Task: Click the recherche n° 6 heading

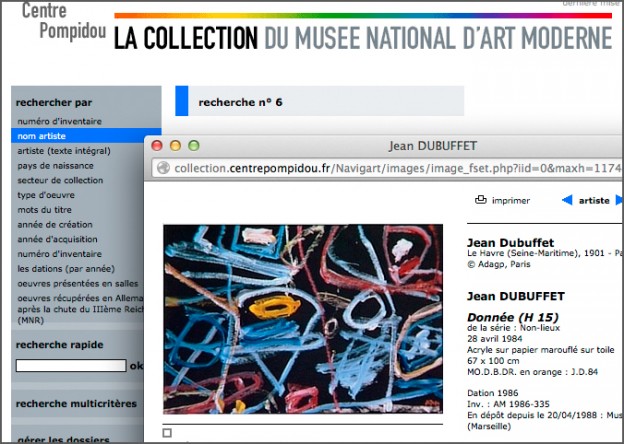Action: pos(240,102)
